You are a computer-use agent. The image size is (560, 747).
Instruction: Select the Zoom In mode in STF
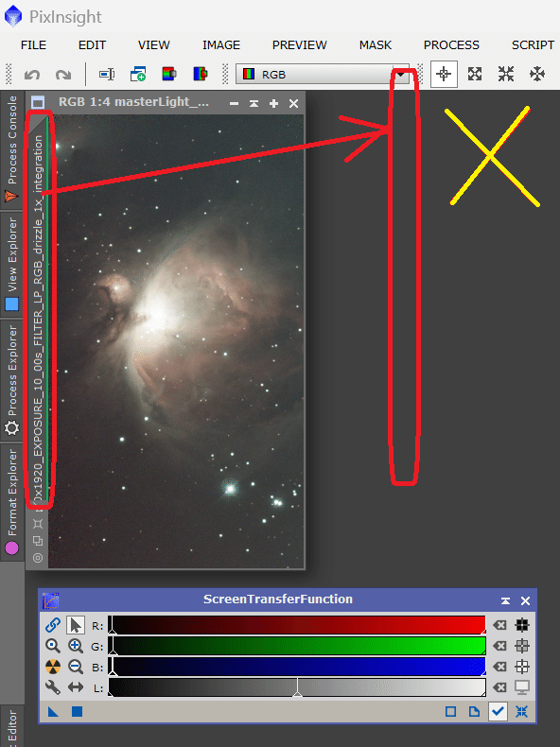tap(76, 646)
